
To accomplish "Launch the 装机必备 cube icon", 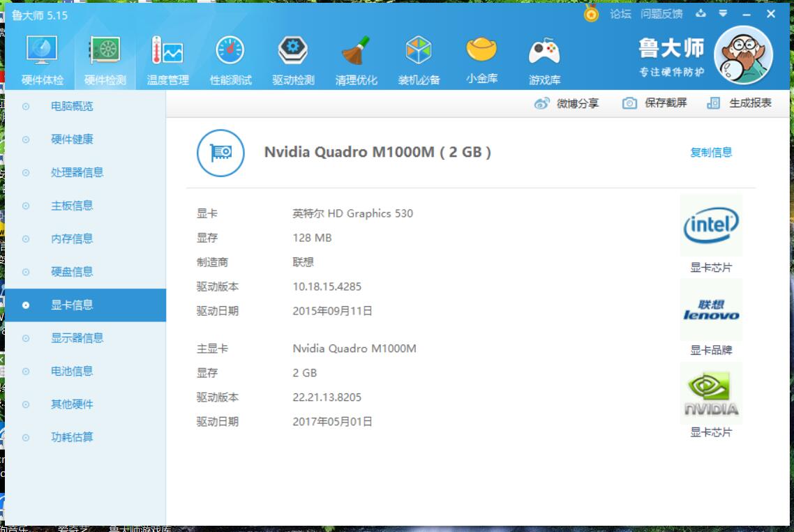I will 419,52.
